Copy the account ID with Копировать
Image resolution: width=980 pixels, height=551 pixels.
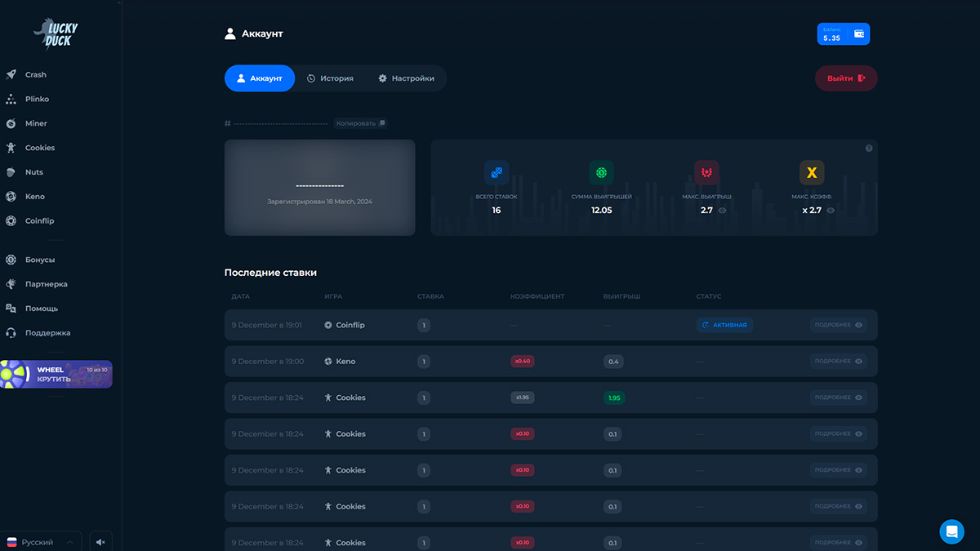click(360, 123)
